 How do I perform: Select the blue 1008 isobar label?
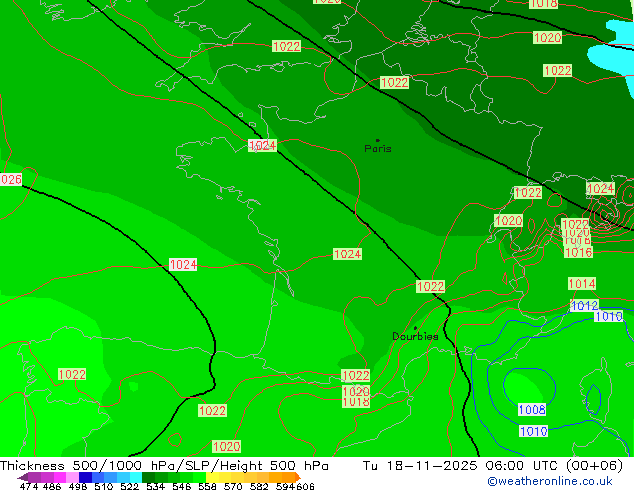tap(532, 410)
